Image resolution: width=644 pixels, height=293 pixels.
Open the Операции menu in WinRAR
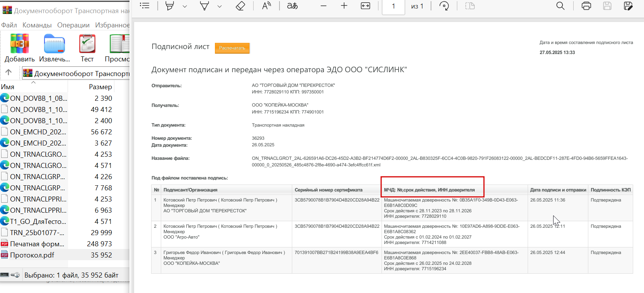click(x=73, y=25)
